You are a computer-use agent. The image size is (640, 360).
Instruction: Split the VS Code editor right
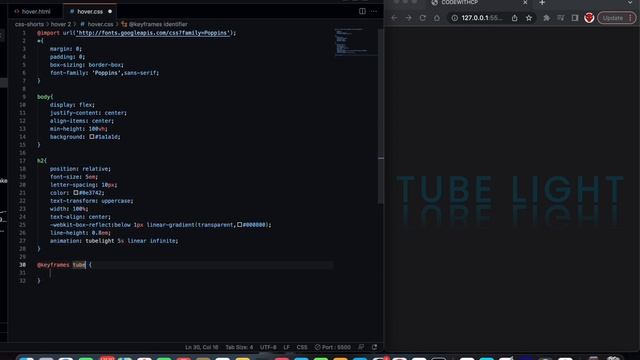(x=362, y=11)
